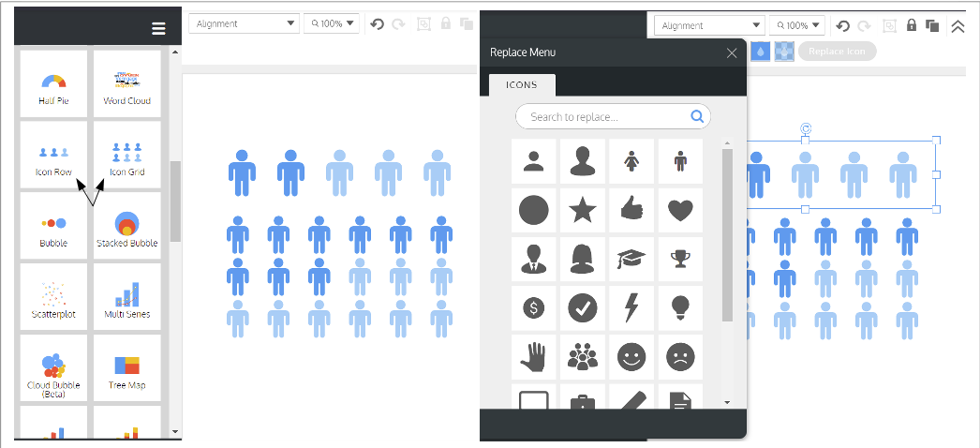This screenshot has height=448, width=980.
Task: Click the Replace Menu scrollbar thumb
Action: coord(727,235)
